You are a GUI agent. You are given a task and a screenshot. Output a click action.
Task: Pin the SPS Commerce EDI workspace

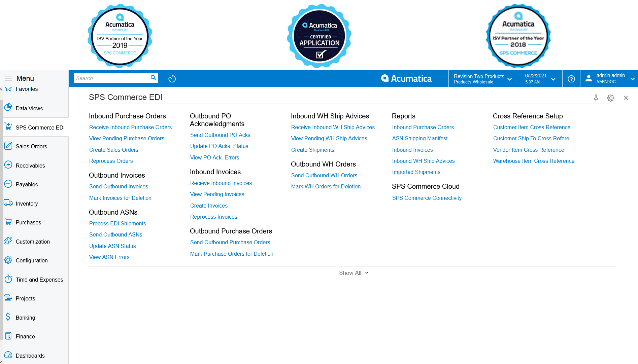tap(596, 98)
